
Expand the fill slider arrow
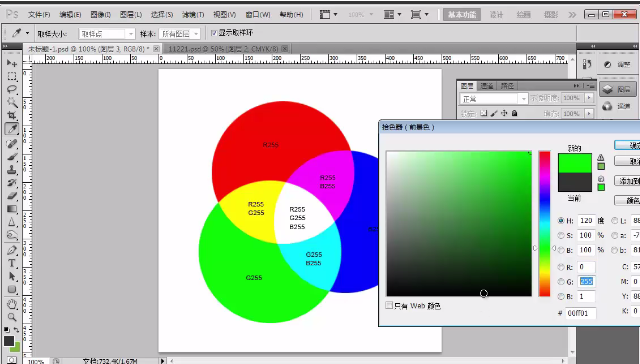pyautogui.click(x=589, y=113)
